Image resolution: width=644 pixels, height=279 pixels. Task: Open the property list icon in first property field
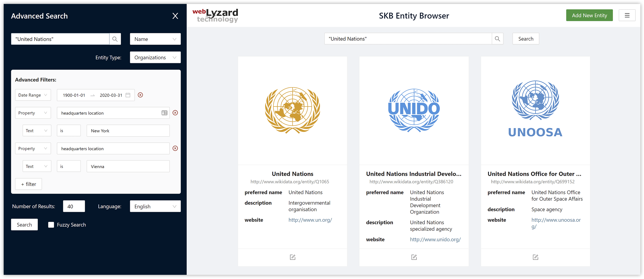[164, 113]
